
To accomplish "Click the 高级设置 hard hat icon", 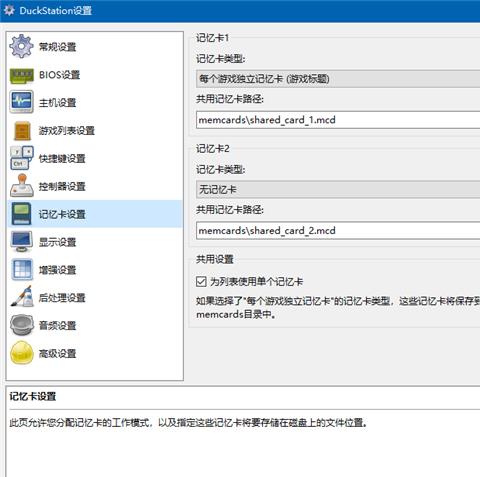I will (22, 353).
